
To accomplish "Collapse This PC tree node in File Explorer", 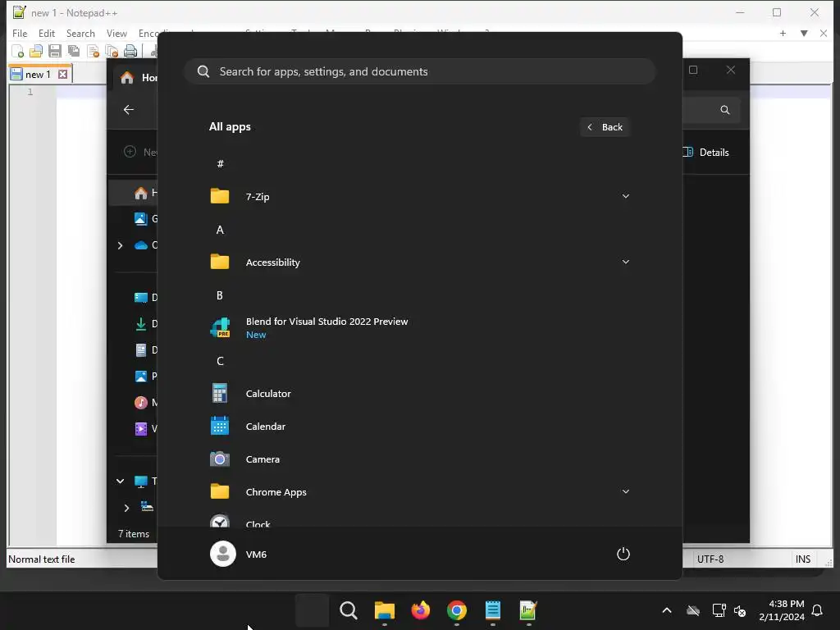I will (120, 481).
